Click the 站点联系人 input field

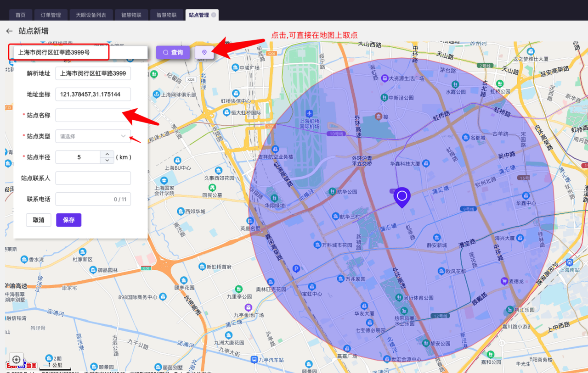click(93, 178)
